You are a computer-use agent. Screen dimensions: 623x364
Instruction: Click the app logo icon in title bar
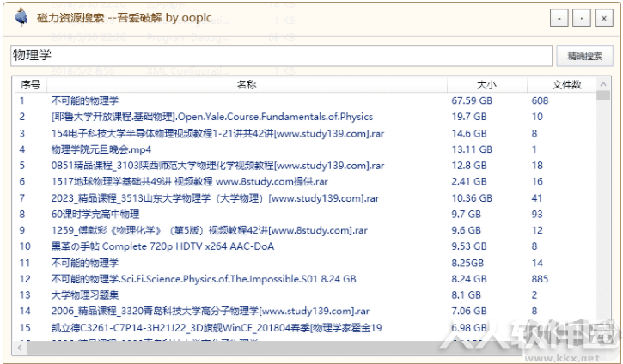coord(21,17)
